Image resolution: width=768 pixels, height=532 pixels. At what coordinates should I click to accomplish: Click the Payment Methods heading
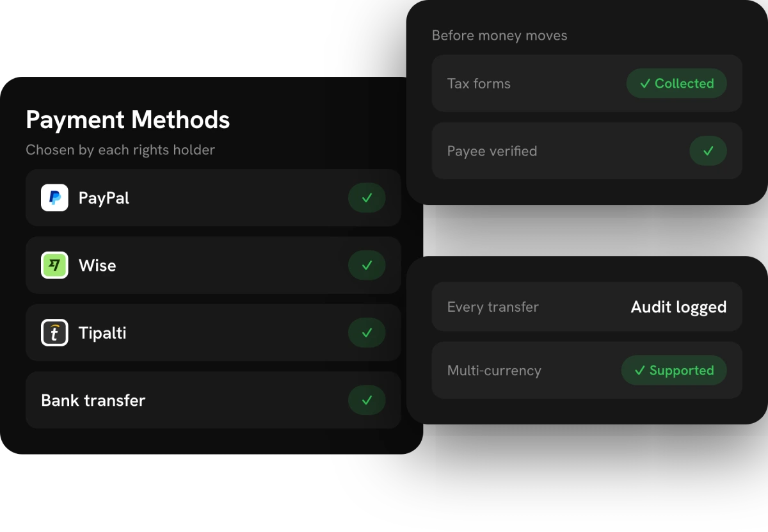(x=128, y=120)
